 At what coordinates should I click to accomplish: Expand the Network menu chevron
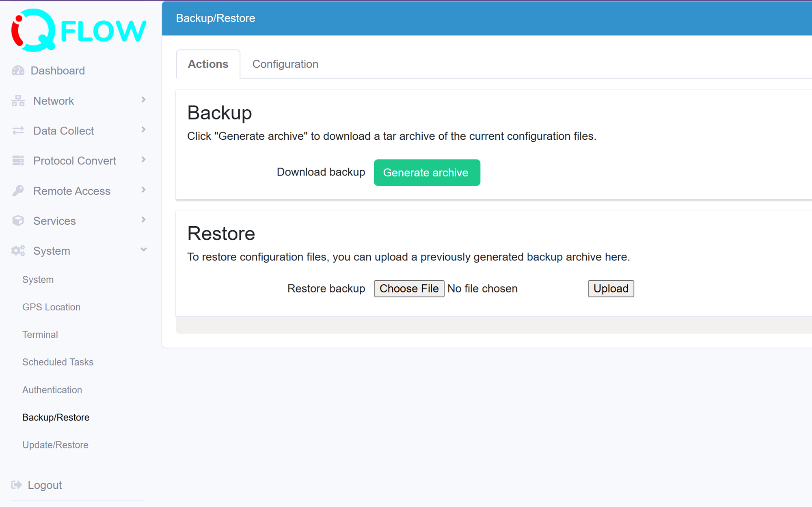[143, 100]
